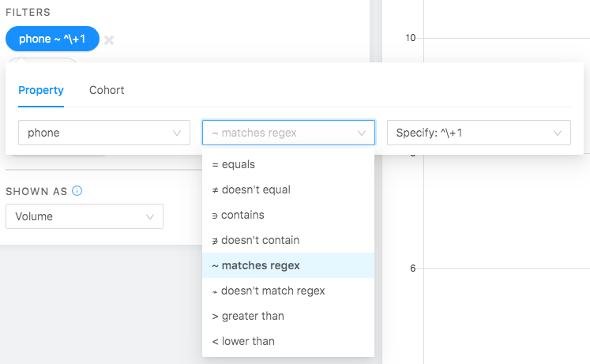Select the Property tab
Image resolution: width=590 pixels, height=364 pixels.
(x=41, y=90)
